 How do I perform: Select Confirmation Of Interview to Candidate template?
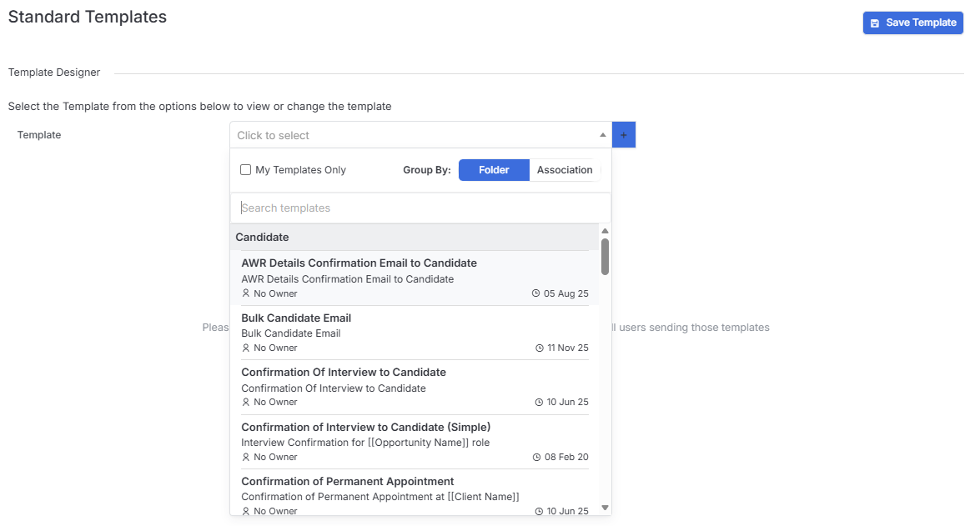pyautogui.click(x=415, y=388)
